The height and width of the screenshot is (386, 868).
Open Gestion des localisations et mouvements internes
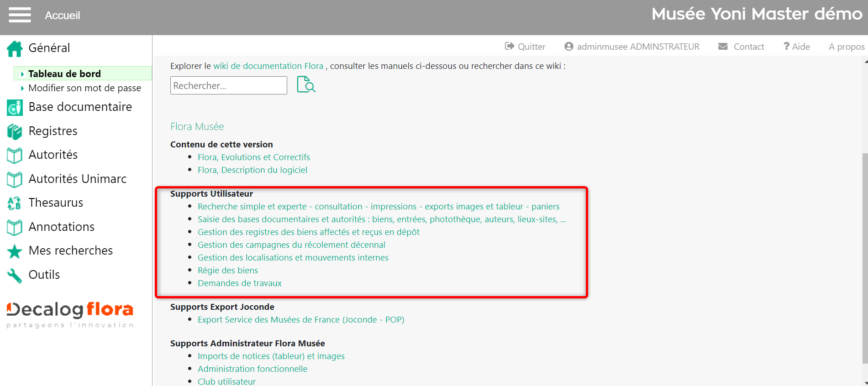(x=293, y=257)
